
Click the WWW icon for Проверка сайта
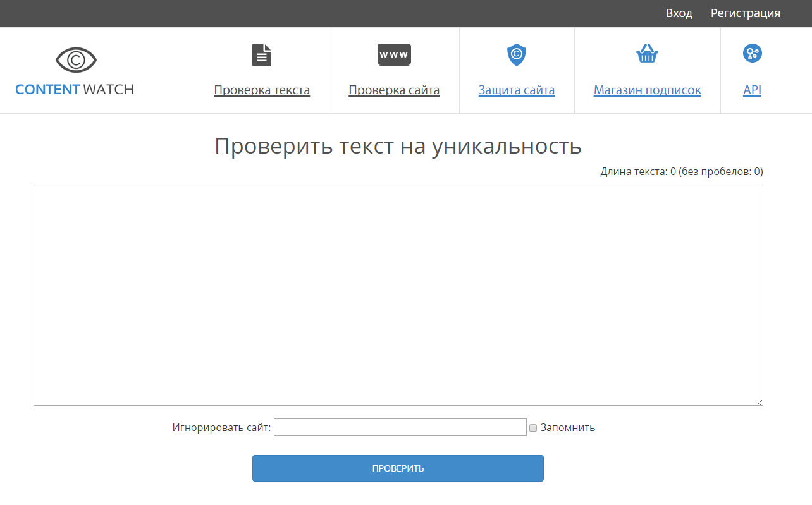pos(393,54)
